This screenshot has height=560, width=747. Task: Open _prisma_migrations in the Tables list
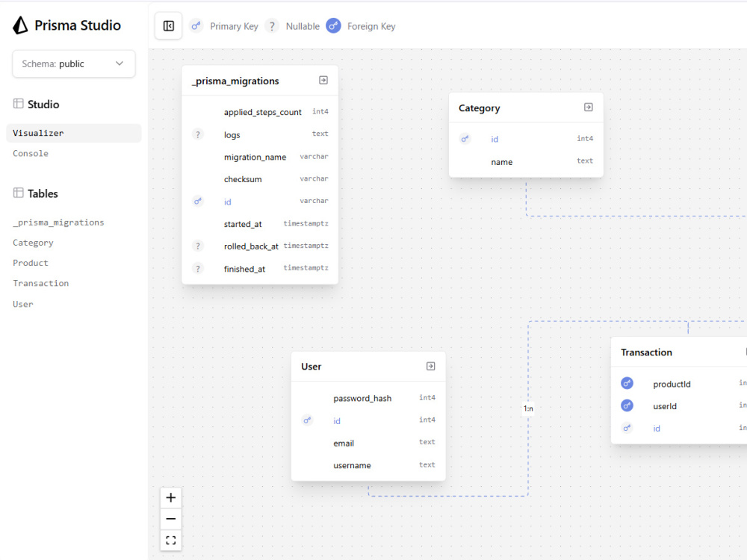click(58, 223)
